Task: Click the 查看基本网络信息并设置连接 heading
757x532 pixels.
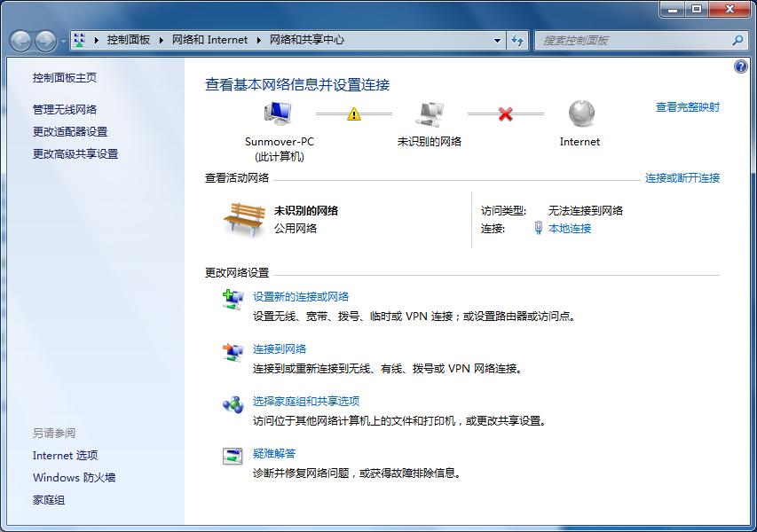Action: pos(297,85)
